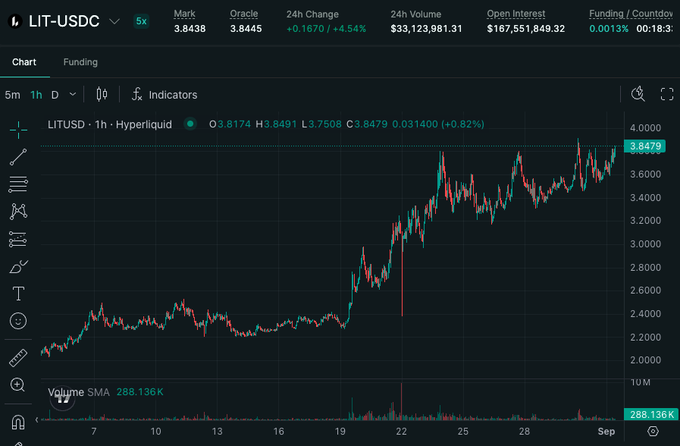The width and height of the screenshot is (680, 446).
Task: Switch to the Funding tab
Action: pos(81,62)
